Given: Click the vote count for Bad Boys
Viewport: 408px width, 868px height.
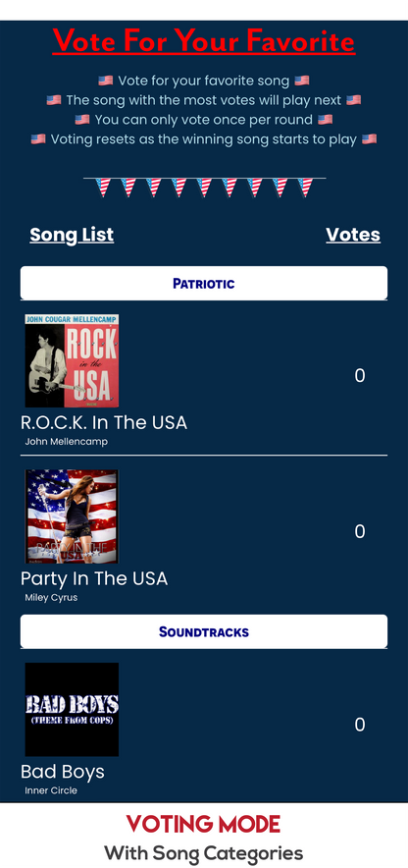Looking at the screenshot, I should point(360,725).
